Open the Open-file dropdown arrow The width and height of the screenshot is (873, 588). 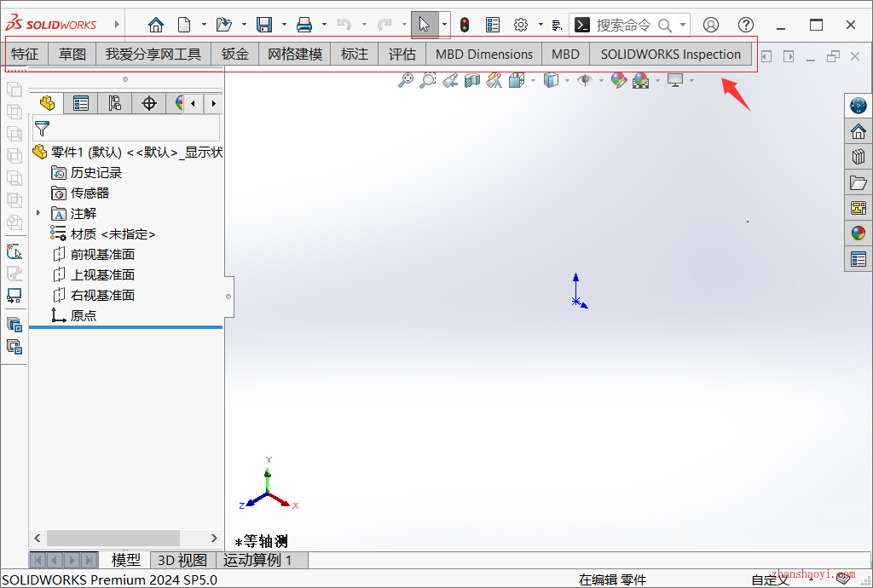point(244,25)
